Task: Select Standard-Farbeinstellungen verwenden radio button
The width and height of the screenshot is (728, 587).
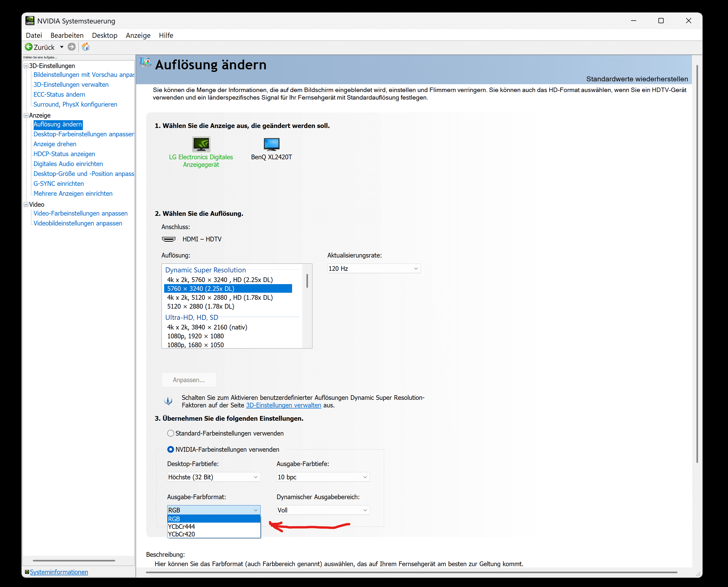Action: pyautogui.click(x=171, y=433)
